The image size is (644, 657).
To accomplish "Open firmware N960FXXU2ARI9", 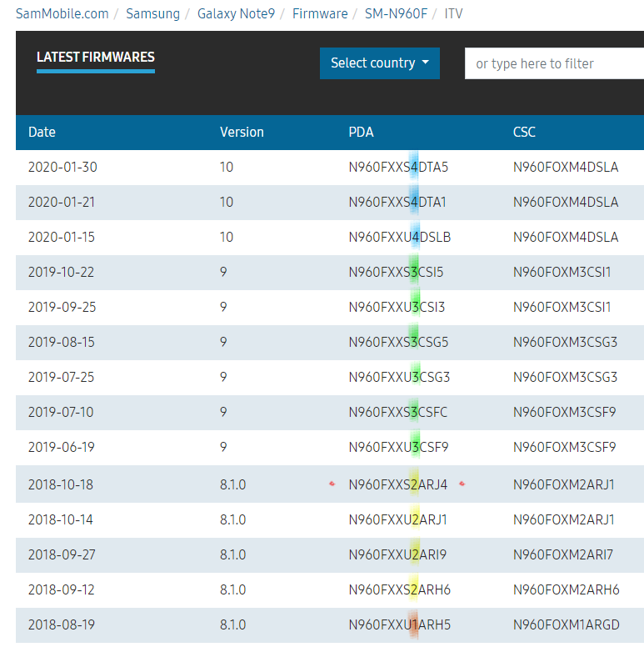I will [x=397, y=554].
